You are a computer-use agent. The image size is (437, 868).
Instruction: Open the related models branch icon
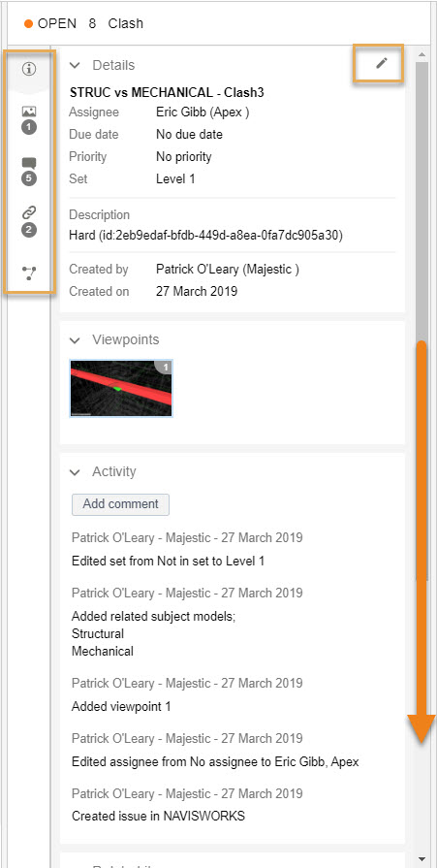29,273
